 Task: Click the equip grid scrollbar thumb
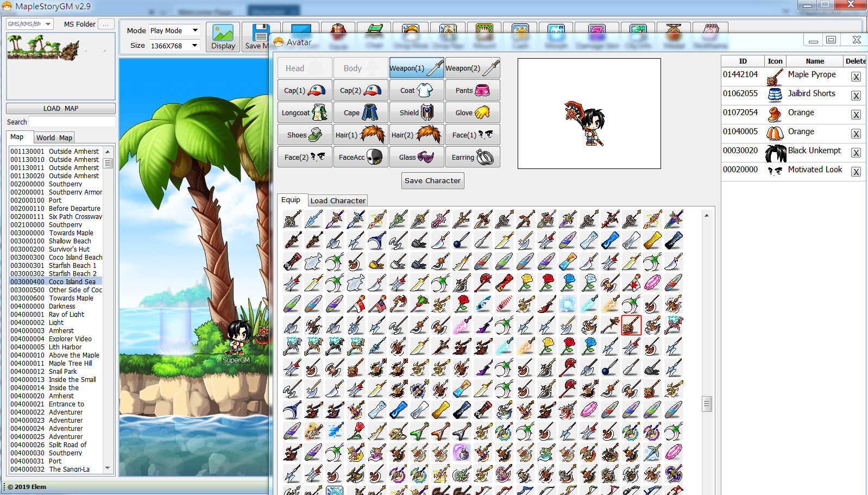coord(707,404)
